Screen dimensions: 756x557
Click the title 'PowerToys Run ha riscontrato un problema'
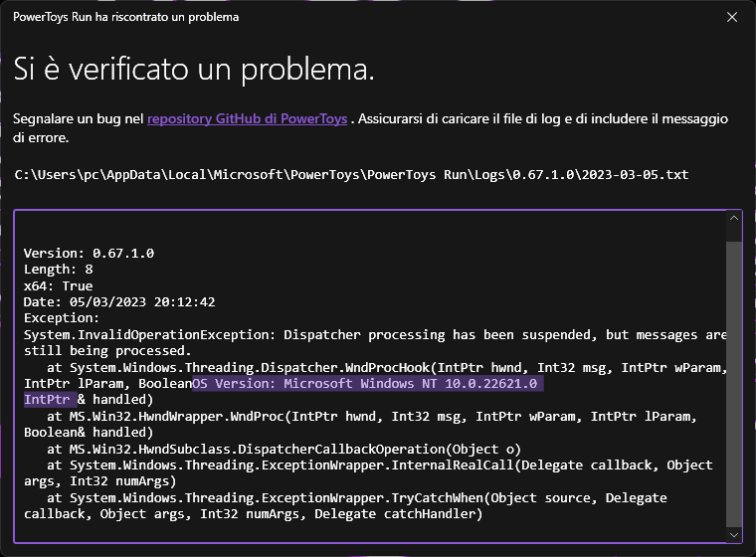[x=126, y=17]
